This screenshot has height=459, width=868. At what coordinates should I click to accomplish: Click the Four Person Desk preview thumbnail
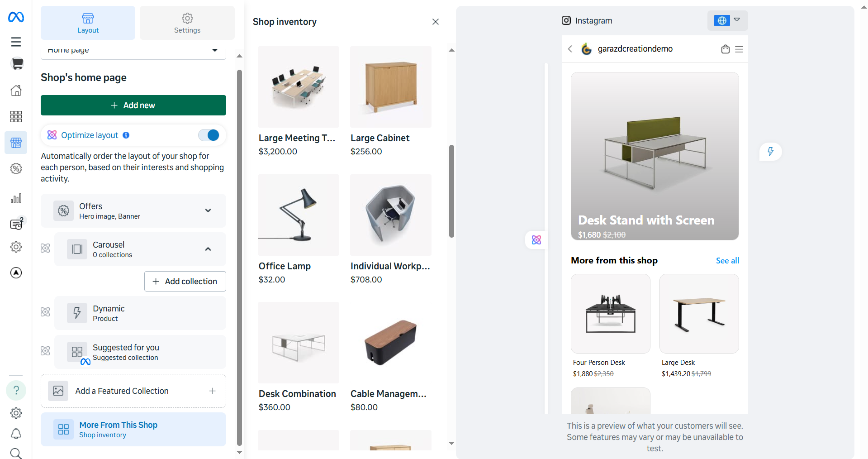point(611,313)
